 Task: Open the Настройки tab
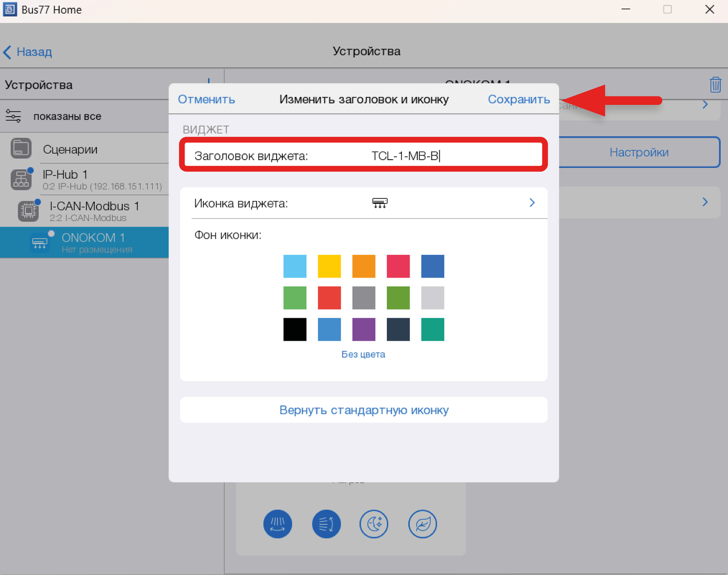(x=639, y=152)
